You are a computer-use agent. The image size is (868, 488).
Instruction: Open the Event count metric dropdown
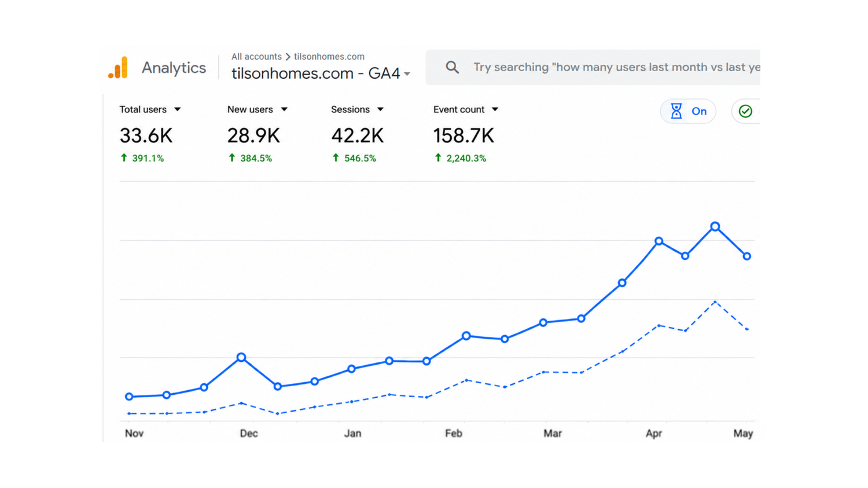[466, 109]
